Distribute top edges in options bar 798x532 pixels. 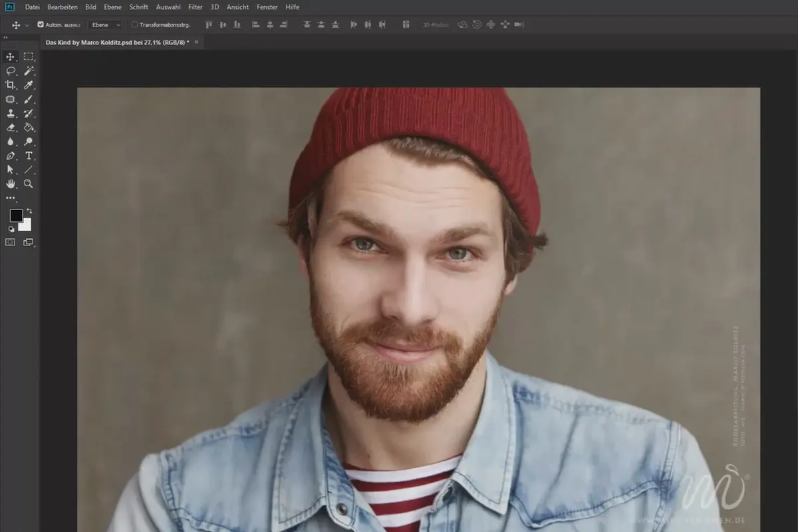(x=307, y=25)
